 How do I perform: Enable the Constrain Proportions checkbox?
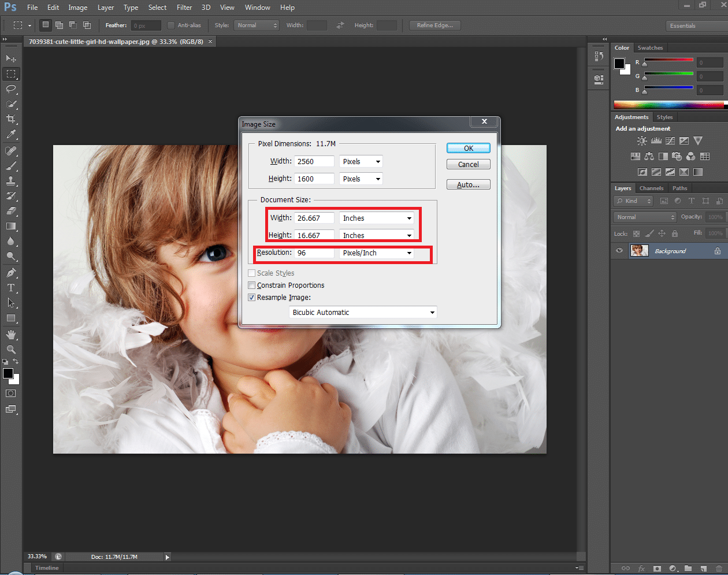(252, 285)
